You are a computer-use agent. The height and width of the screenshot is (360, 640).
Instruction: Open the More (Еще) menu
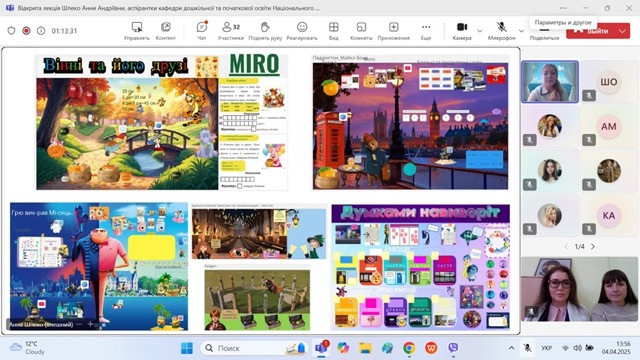tap(426, 31)
